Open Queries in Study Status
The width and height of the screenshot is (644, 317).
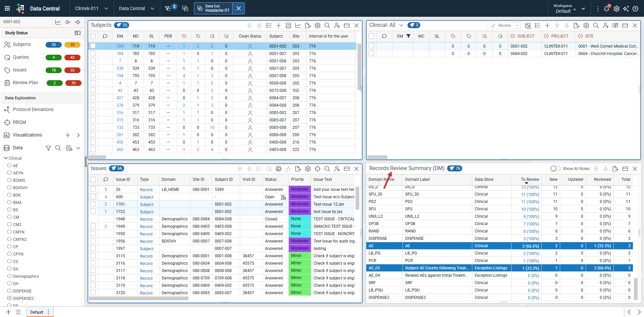pos(21,57)
